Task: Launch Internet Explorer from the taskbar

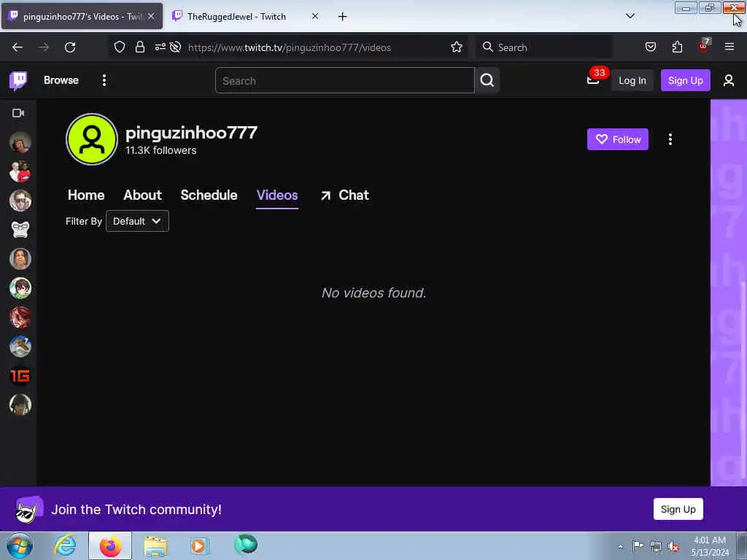Action: tap(65, 545)
